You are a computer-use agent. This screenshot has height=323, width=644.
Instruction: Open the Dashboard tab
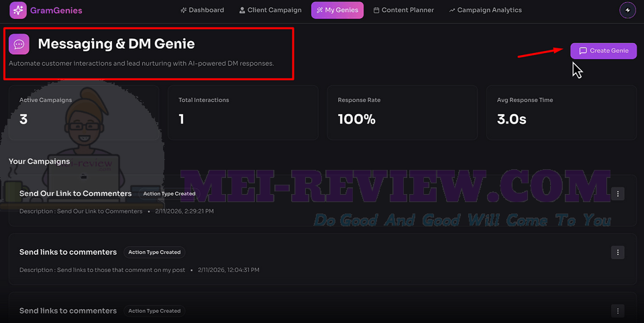point(202,10)
